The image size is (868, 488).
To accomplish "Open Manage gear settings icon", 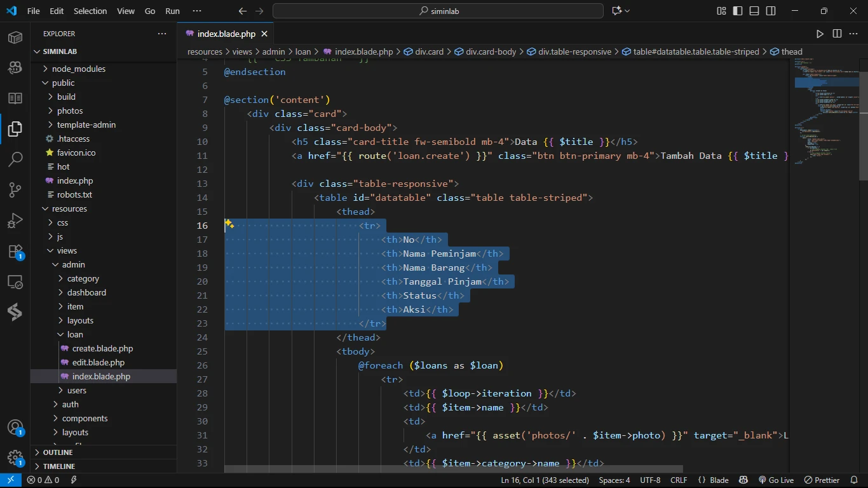I will (15, 457).
